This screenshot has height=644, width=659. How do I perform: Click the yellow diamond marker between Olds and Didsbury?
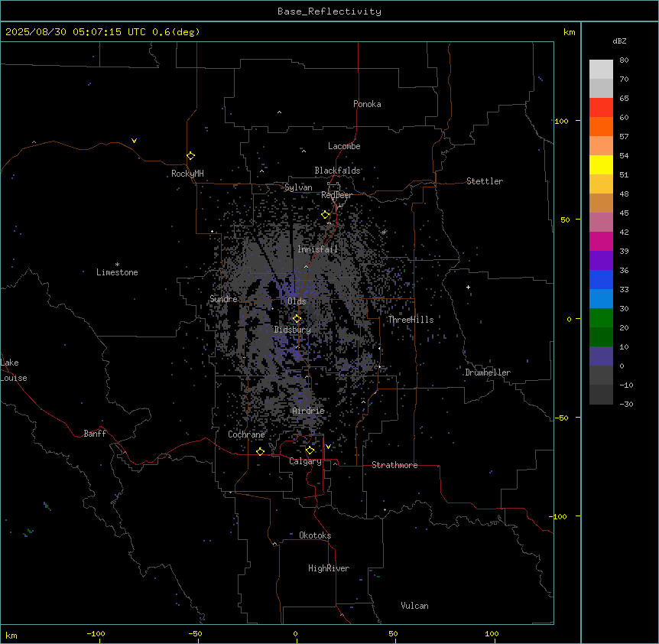[x=297, y=319]
